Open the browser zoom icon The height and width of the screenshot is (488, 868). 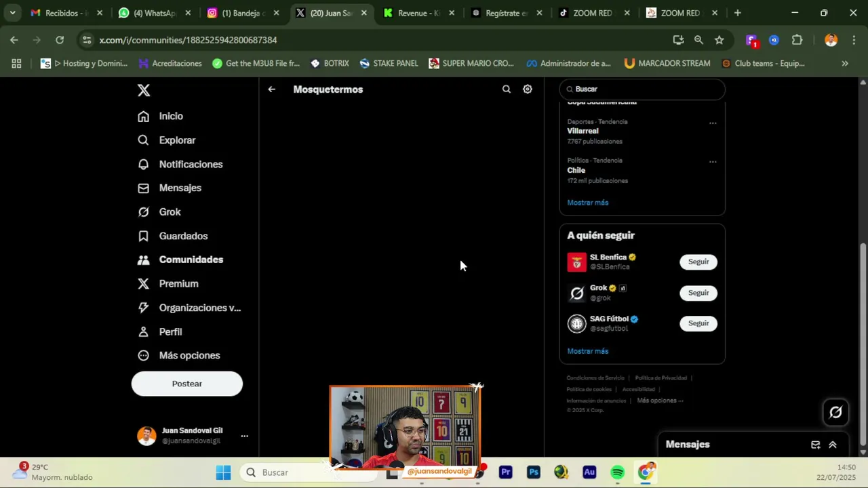698,40
